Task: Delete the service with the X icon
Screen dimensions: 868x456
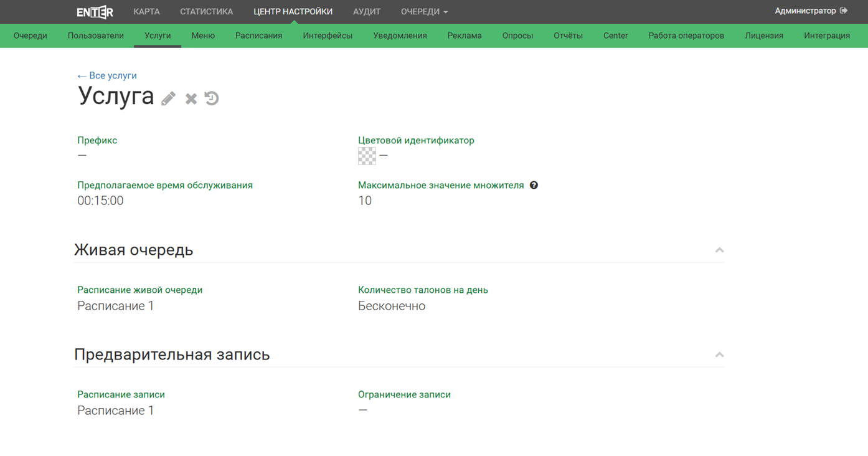Action: point(191,98)
